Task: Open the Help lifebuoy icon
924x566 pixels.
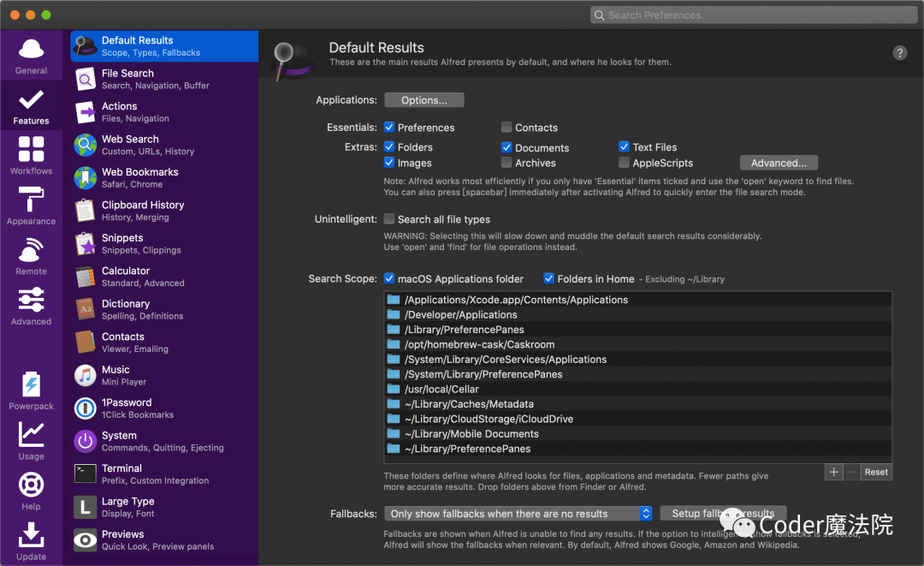Action: point(32,486)
